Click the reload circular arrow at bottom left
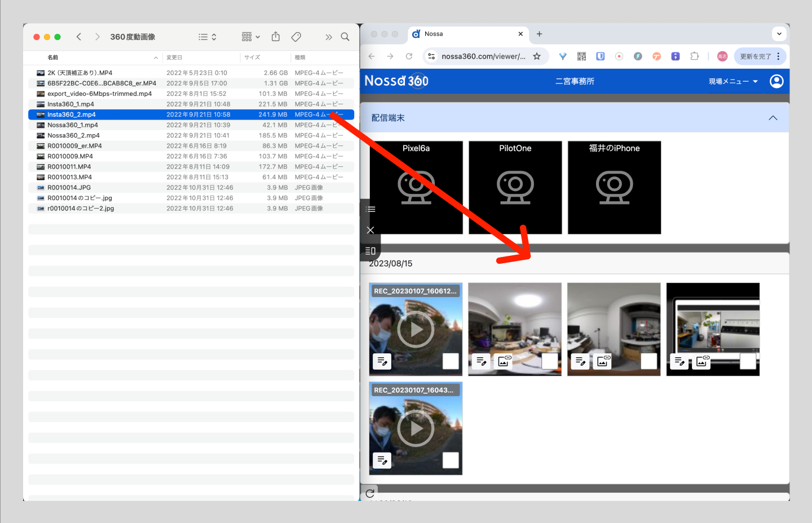Screen dimensions: 812x523 (x=370, y=494)
